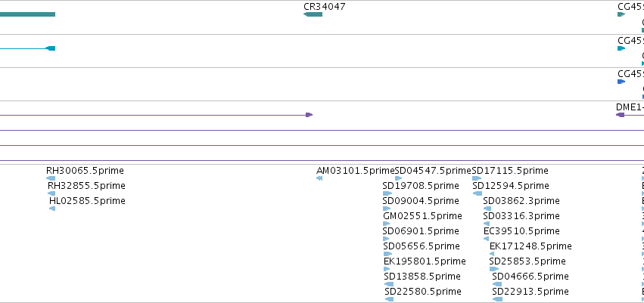Click the CR34047 gene arrow glyph

click(313, 14)
